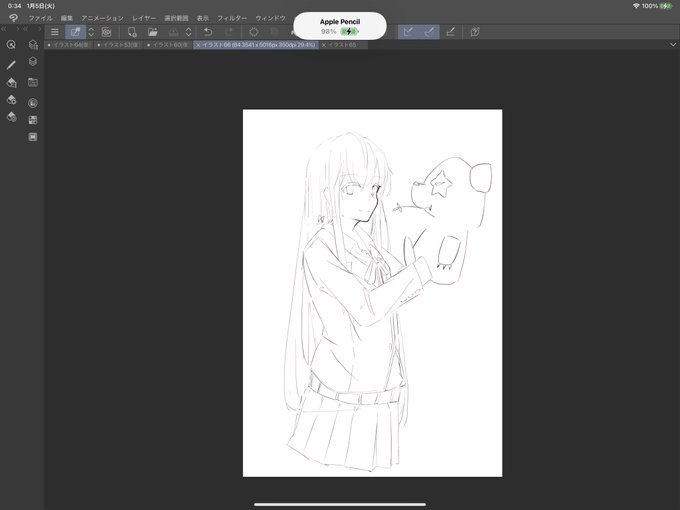Close the イラスト65 canvas tab

pos(324,45)
